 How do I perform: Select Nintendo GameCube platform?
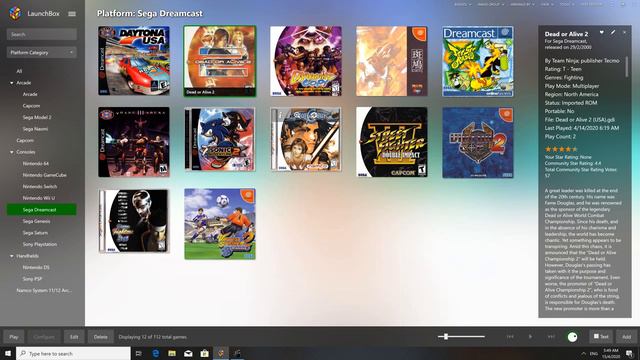tap(44, 175)
